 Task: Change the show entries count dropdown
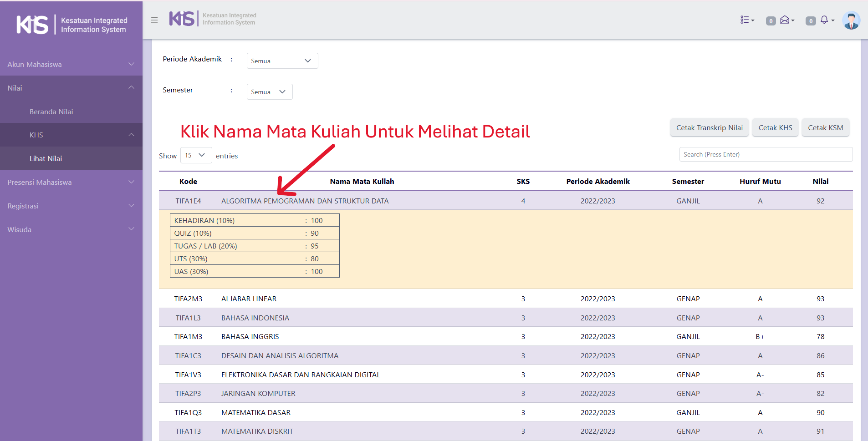pos(196,155)
